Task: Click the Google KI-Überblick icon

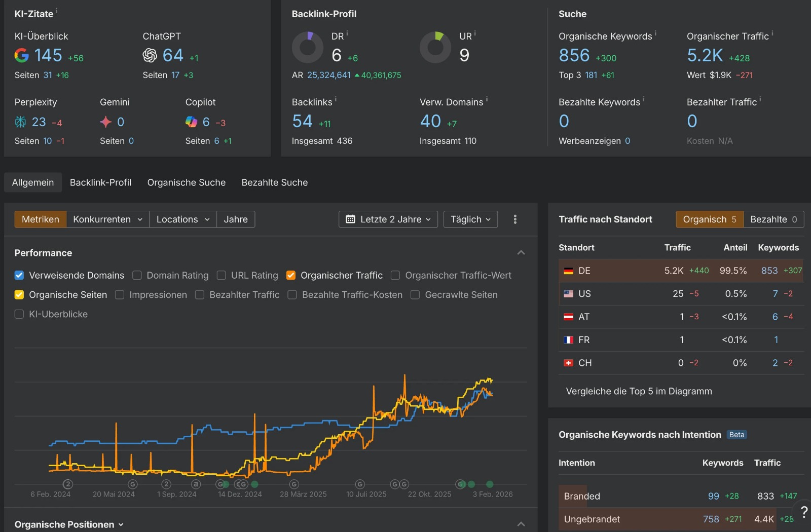Action: (21, 55)
